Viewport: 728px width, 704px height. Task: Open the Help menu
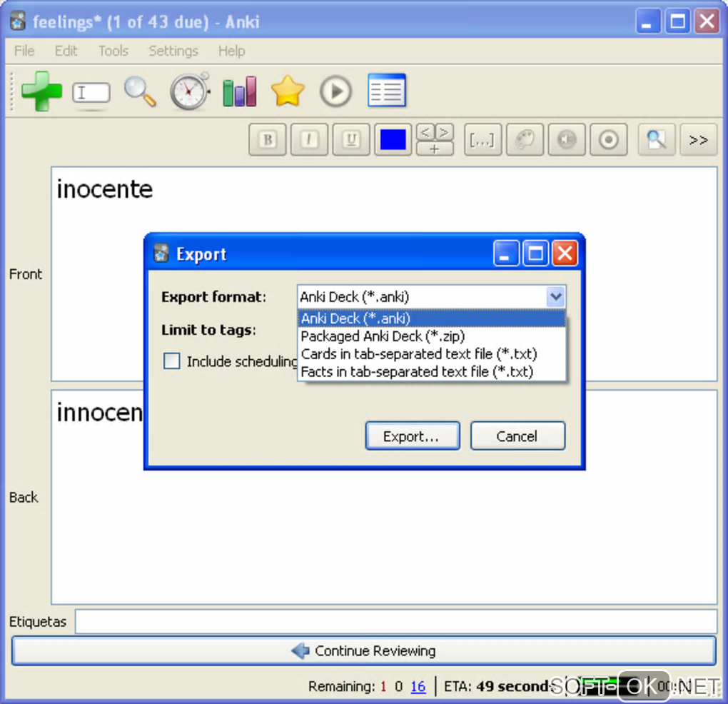232,51
